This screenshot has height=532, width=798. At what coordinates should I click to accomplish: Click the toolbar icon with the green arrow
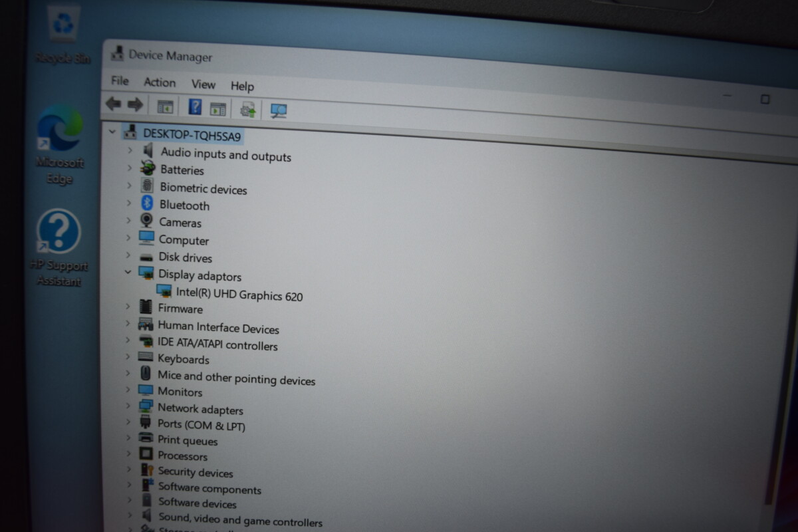[x=248, y=110]
